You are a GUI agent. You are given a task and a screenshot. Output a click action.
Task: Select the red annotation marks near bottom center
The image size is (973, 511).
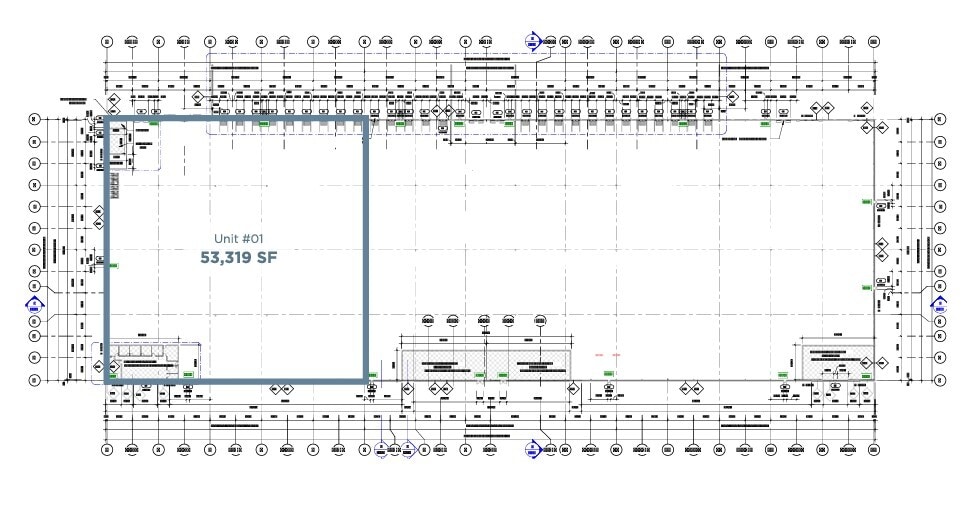click(606, 355)
